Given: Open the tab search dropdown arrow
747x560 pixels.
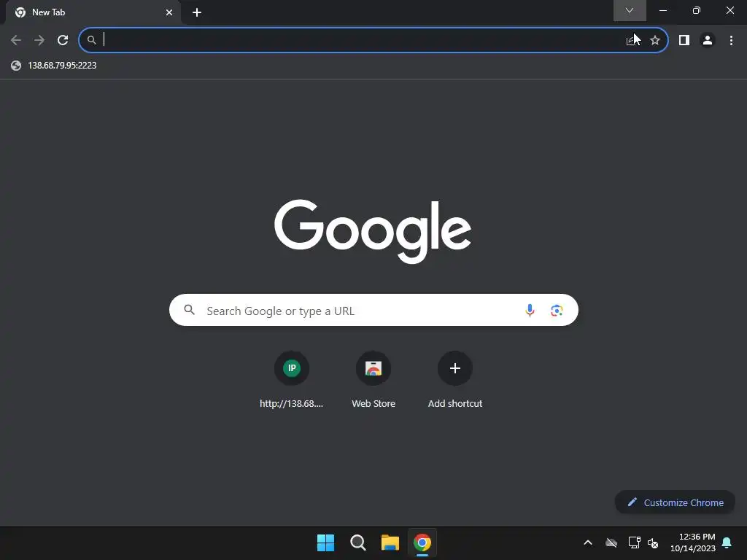Looking at the screenshot, I should (630, 10).
